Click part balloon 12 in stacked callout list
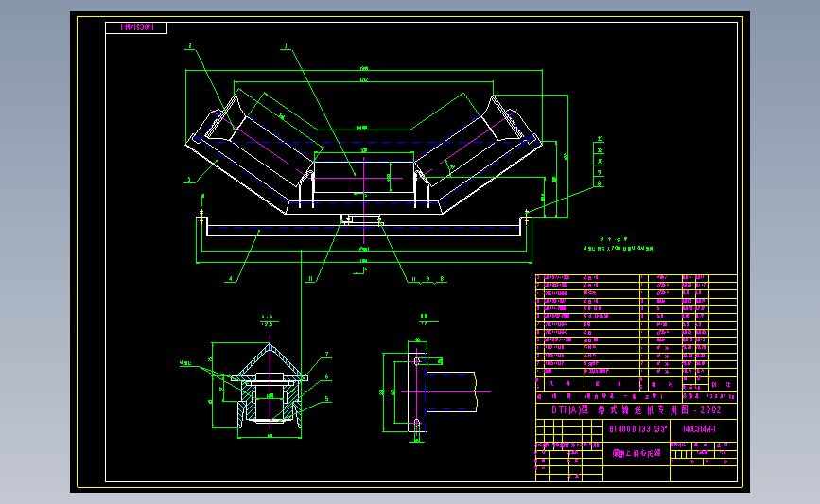 (600, 150)
